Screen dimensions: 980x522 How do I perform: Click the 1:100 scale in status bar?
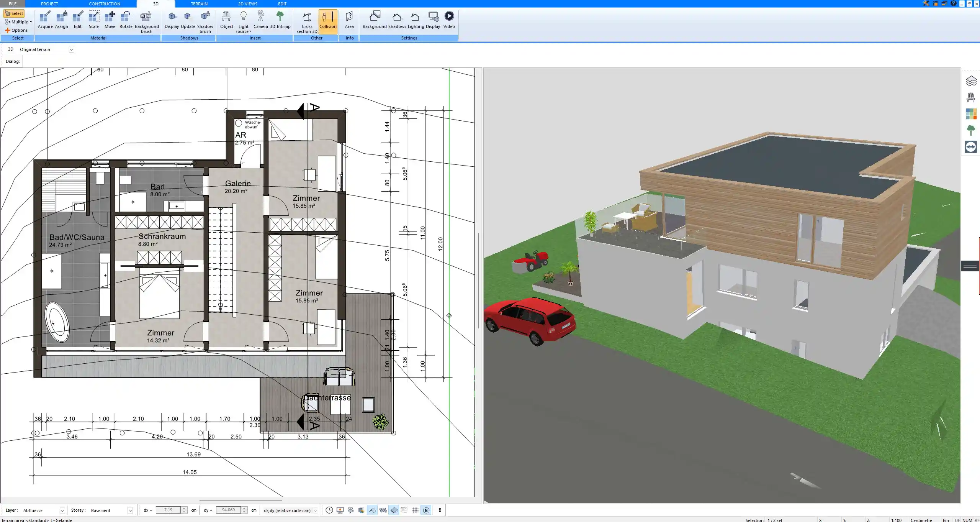coord(896,520)
